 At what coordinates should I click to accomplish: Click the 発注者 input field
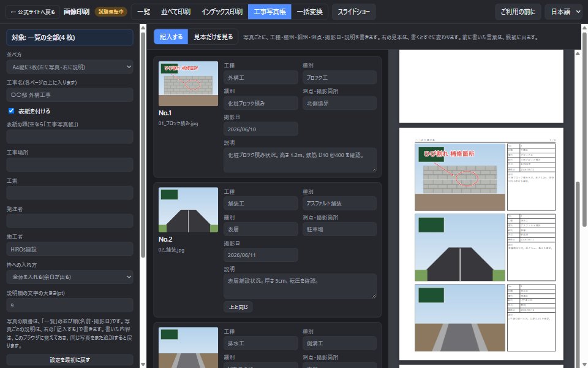(x=70, y=221)
